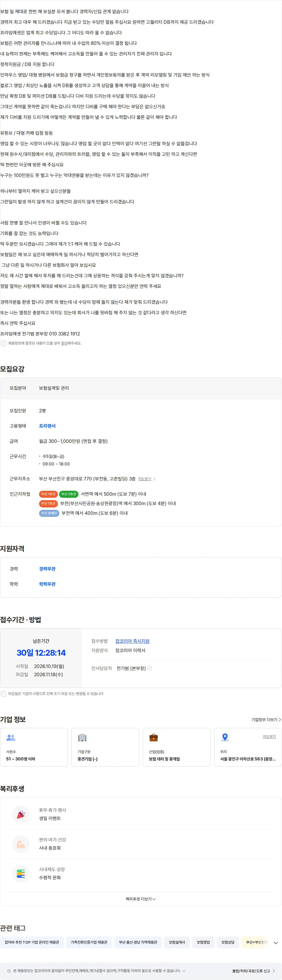This screenshot has width=282, height=980.
Task: Click the chevron after the address 지도보기
Action: [x=155, y=479]
